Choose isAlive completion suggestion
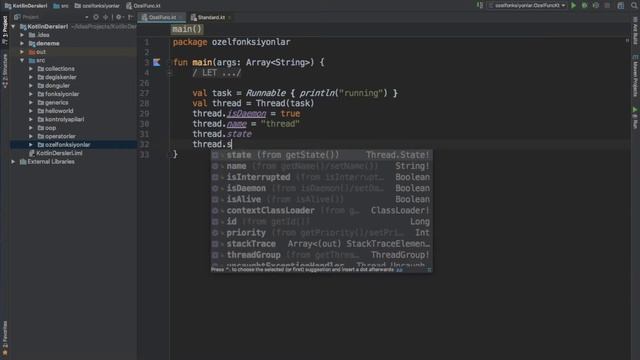The width and height of the screenshot is (640, 360). [x=321, y=199]
